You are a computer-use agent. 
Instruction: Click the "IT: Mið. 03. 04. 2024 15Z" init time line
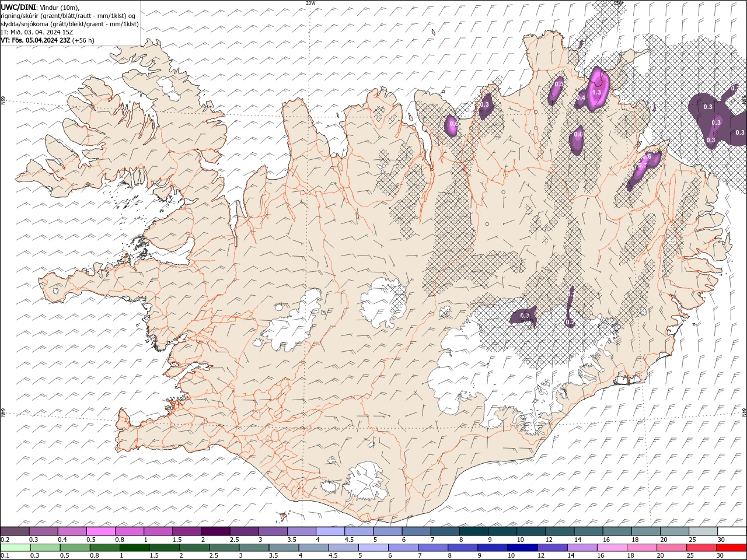[x=37, y=32]
